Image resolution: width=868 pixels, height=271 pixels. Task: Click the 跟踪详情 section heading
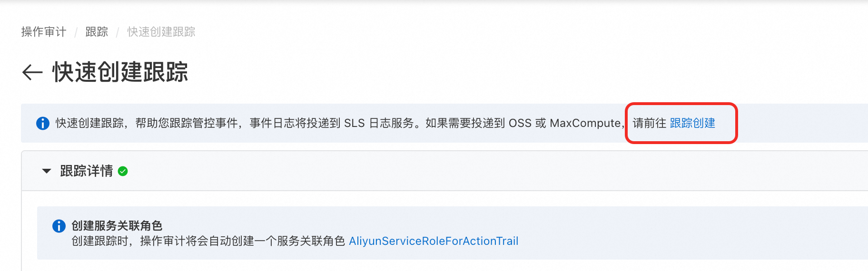pyautogui.click(x=87, y=171)
